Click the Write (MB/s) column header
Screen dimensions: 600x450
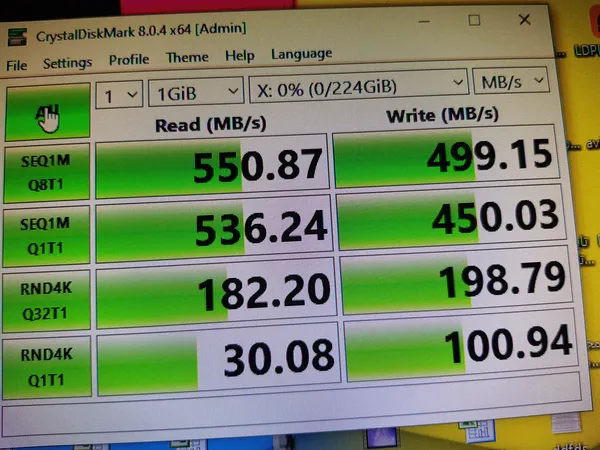[442, 115]
